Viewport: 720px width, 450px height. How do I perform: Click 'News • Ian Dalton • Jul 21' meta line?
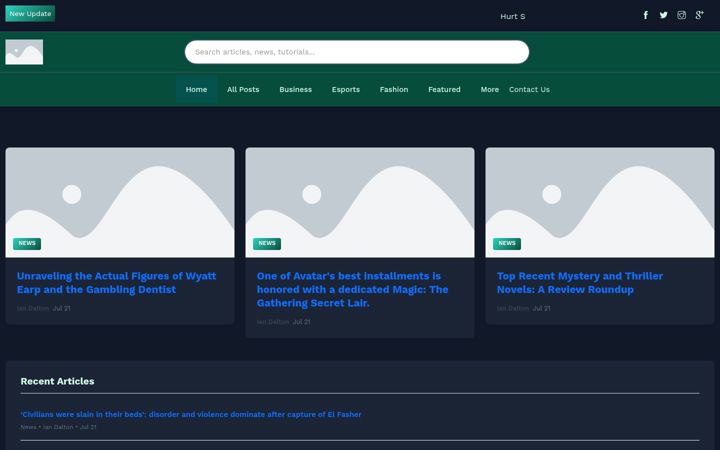coord(58,427)
